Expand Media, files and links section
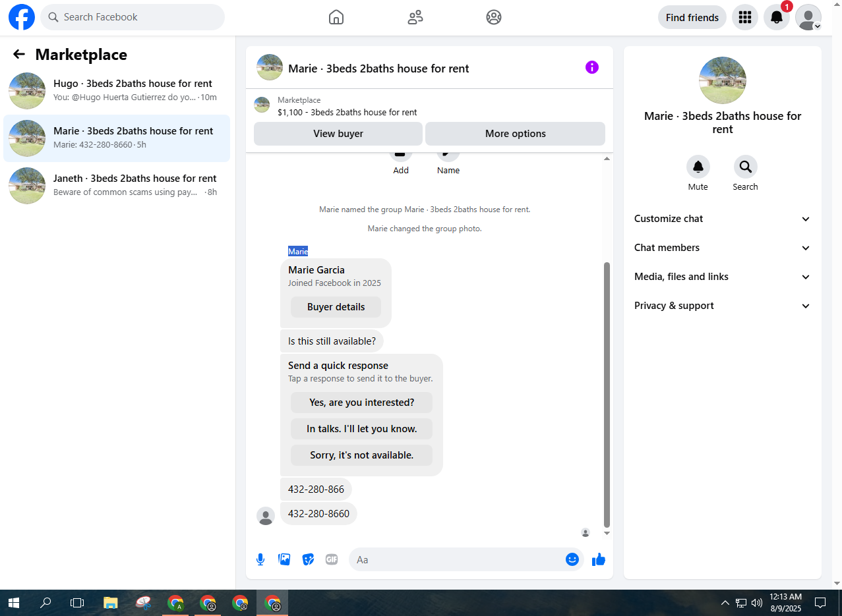 [x=723, y=277]
